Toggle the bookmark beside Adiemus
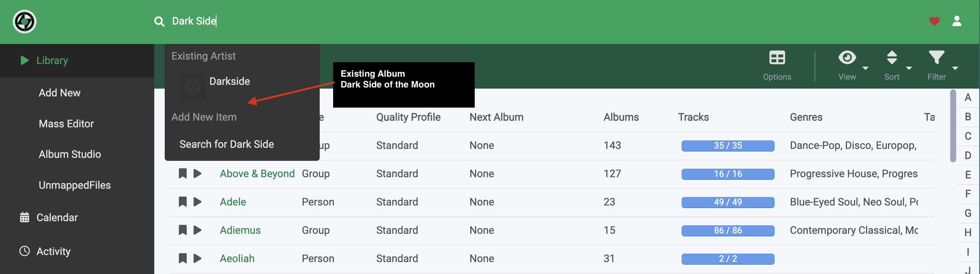 click(x=183, y=230)
